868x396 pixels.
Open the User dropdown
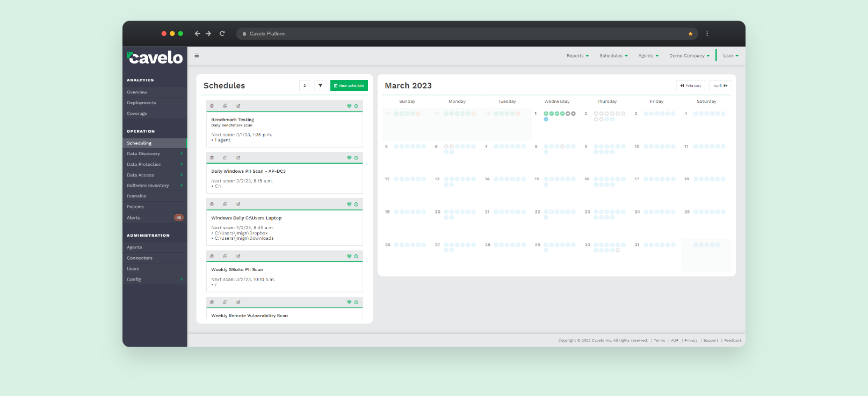pyautogui.click(x=730, y=56)
